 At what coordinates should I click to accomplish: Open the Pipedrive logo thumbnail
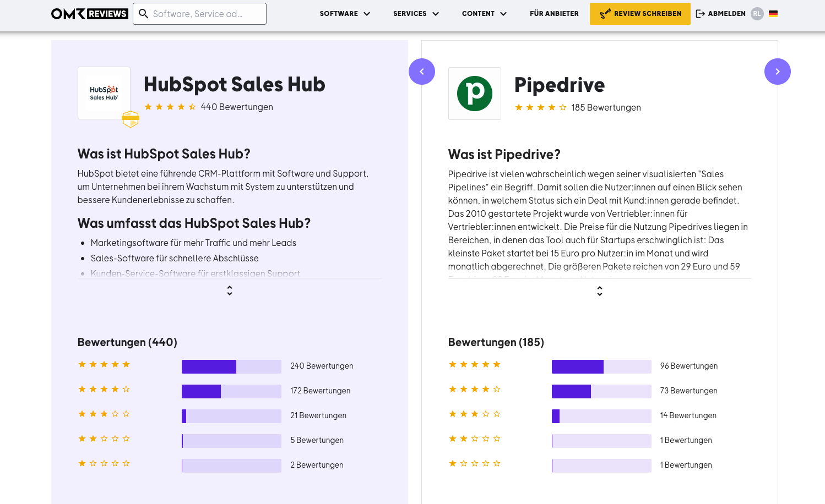(475, 94)
